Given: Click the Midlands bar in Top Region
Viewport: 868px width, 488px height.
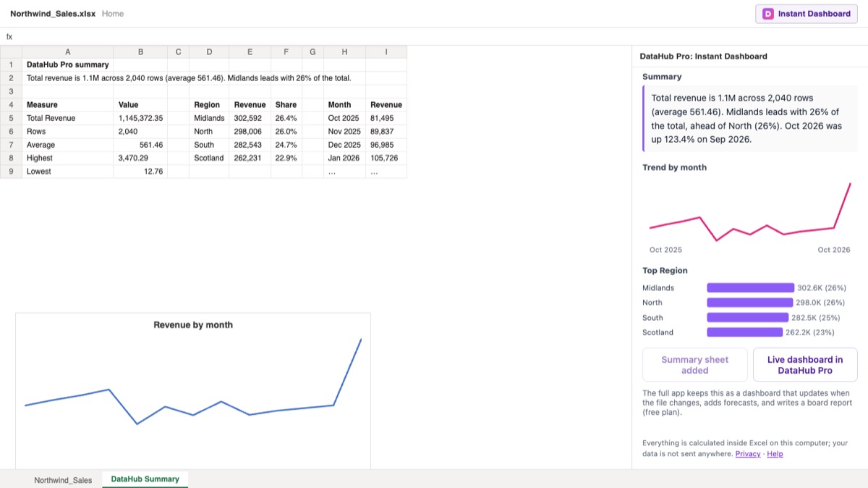Looking at the screenshot, I should (x=750, y=287).
